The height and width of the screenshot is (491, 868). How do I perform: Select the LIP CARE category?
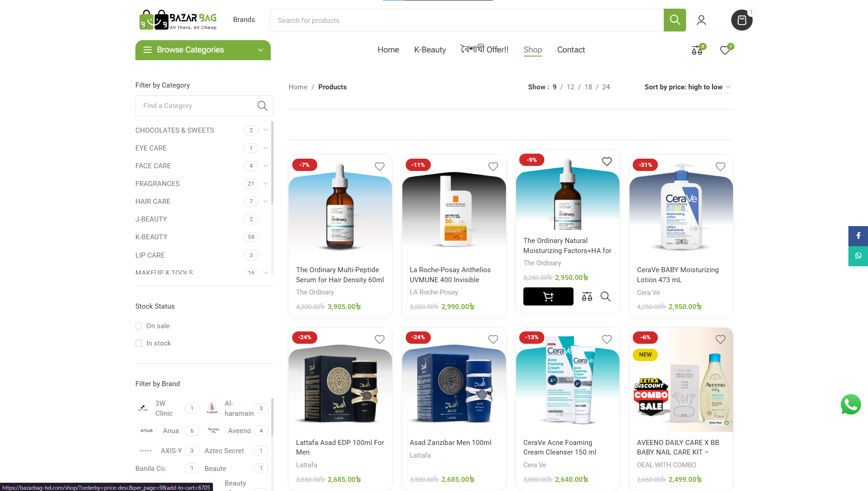coord(150,255)
